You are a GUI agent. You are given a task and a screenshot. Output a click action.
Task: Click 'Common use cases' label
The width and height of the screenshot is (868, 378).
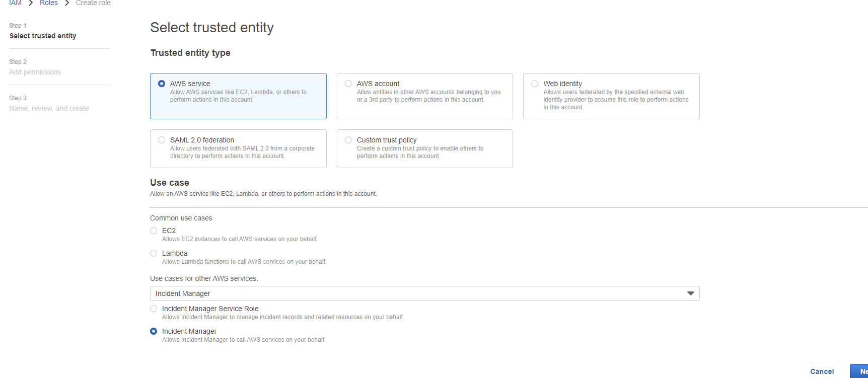tap(181, 218)
